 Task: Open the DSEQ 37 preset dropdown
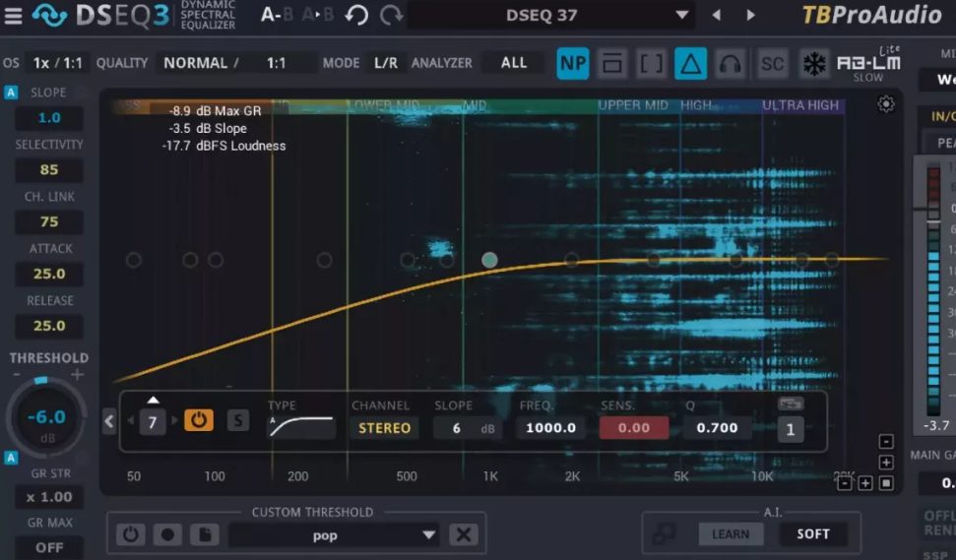(550, 15)
